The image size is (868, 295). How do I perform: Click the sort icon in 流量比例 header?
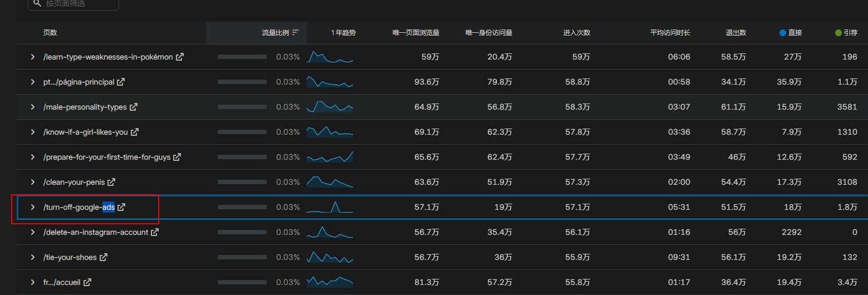coord(296,33)
